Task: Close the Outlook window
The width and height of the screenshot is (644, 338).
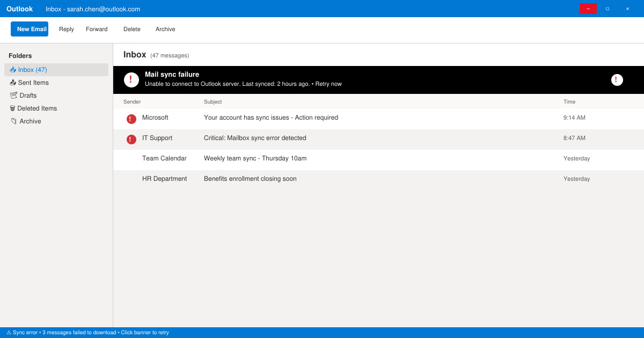Action: click(x=627, y=9)
